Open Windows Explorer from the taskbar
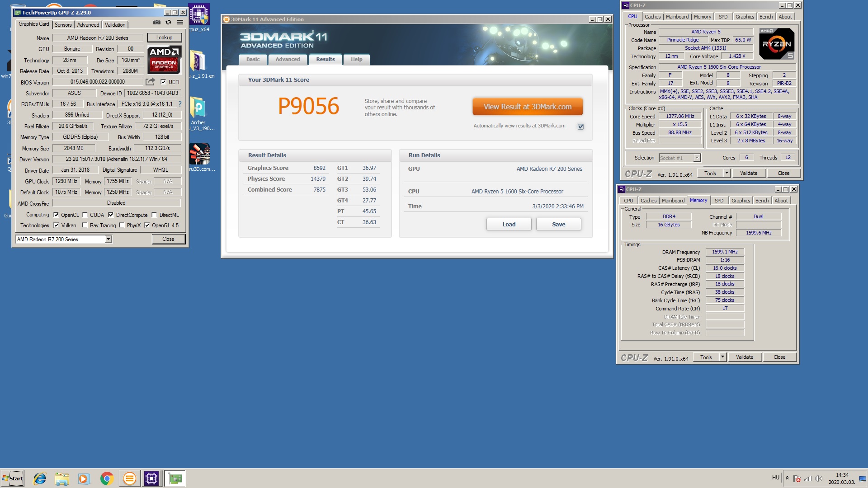 62,479
